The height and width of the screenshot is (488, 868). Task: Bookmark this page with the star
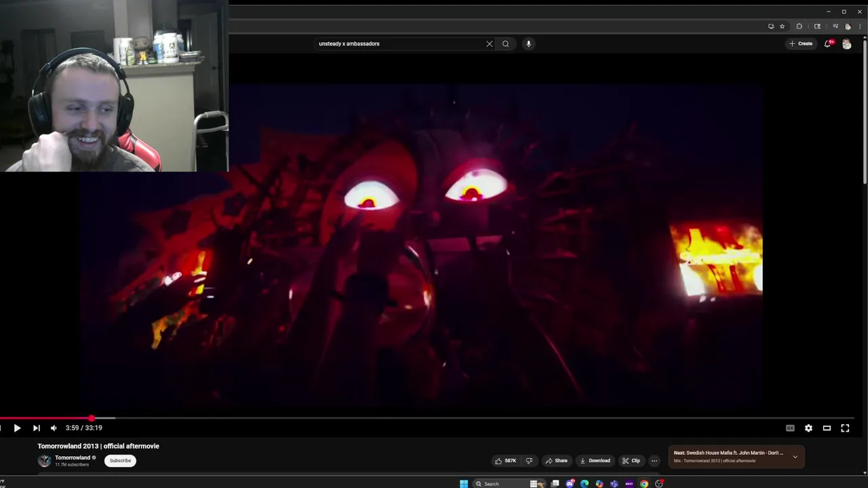coord(782,26)
